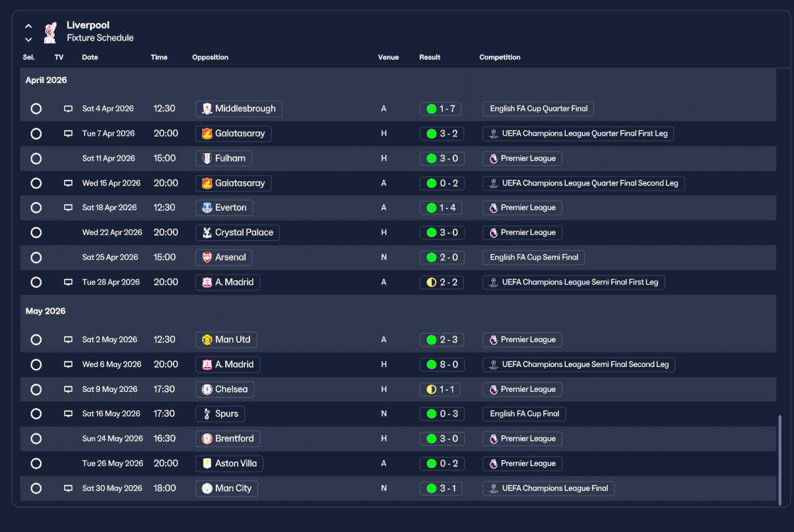
Task: Select the Everton fixture radio button
Action: coord(36,208)
